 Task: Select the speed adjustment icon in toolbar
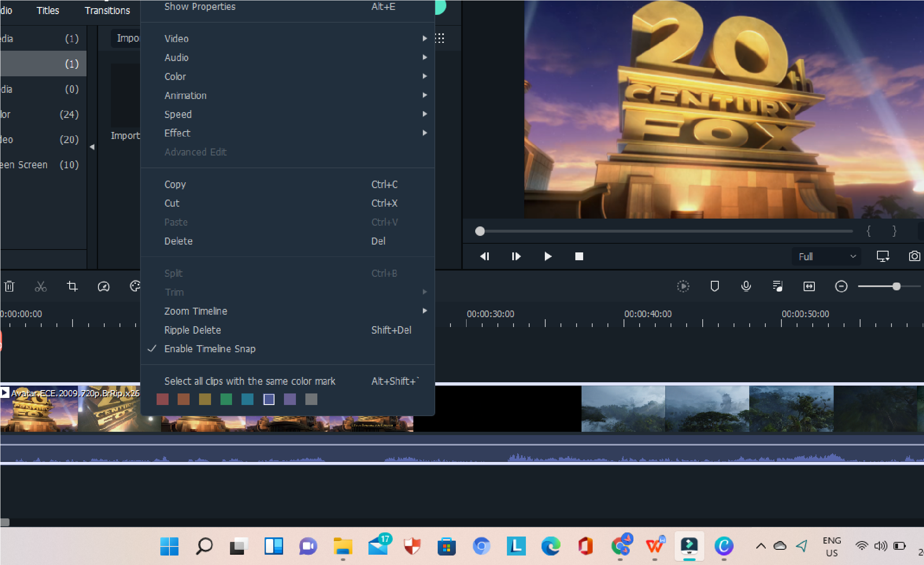(103, 287)
